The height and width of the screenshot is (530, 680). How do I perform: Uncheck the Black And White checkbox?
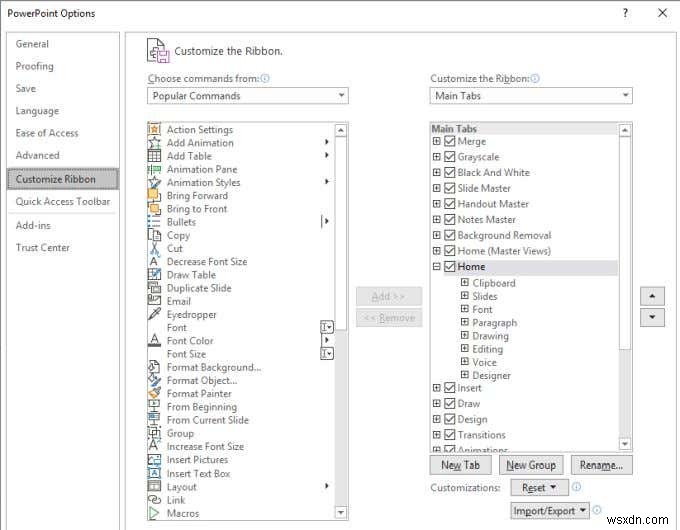click(450, 173)
